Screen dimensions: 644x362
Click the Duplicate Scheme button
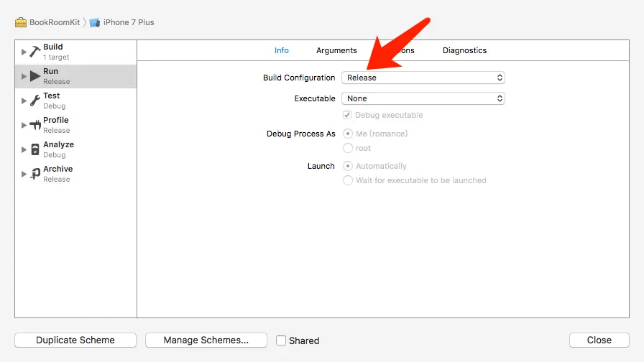(x=75, y=340)
